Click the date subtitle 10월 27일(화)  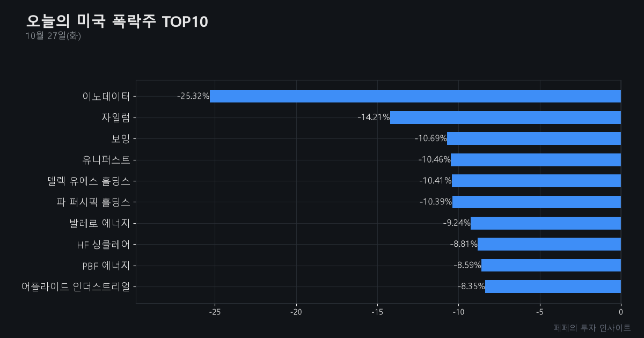coord(53,36)
